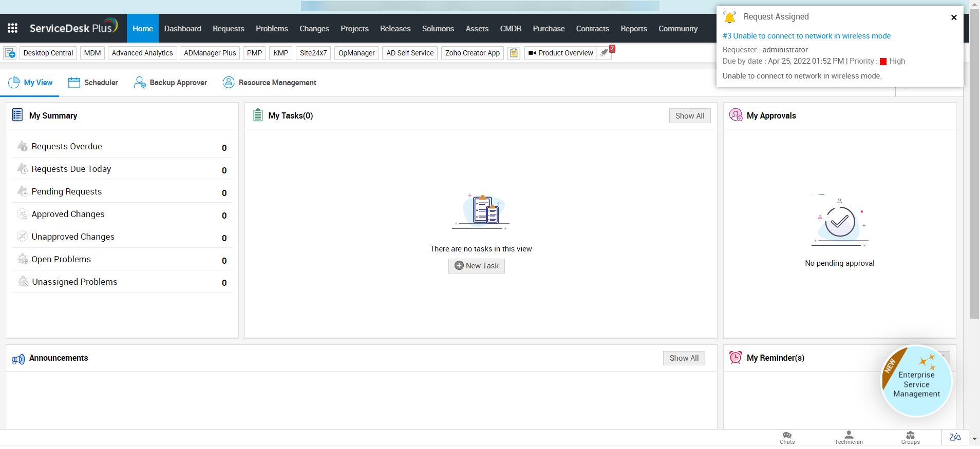The width and height of the screenshot is (980, 449).
Task: Click the Unassigned Problems row
Action: pyautogui.click(x=122, y=282)
